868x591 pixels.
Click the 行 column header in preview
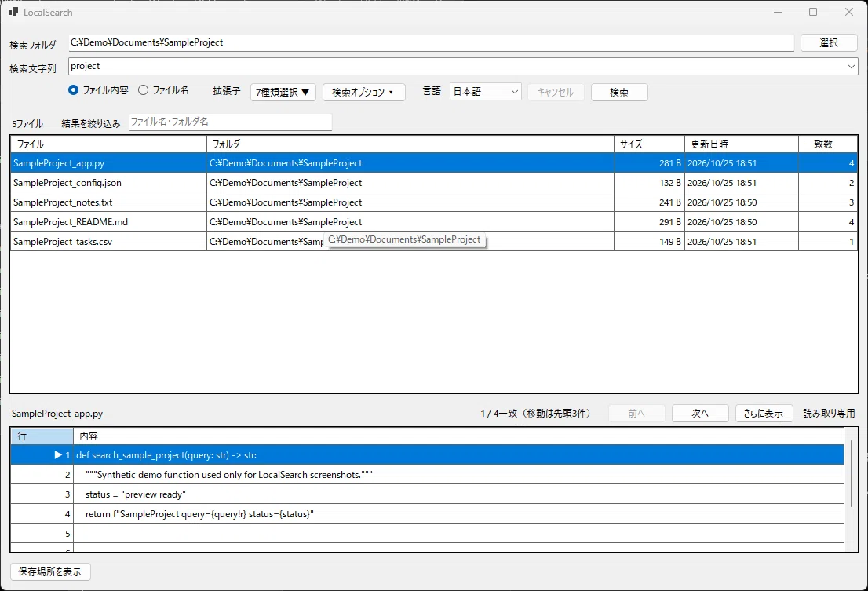tap(42, 436)
